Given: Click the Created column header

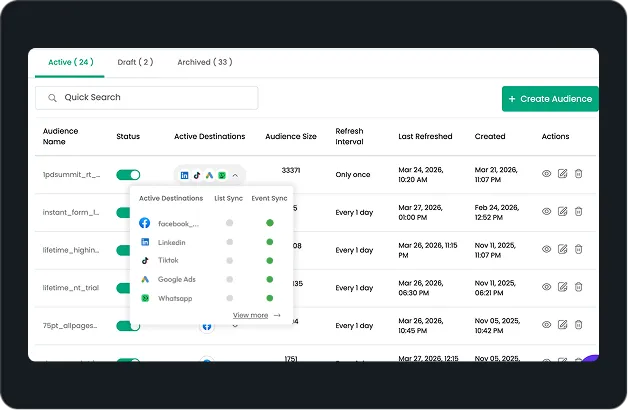Looking at the screenshot, I should [490, 137].
